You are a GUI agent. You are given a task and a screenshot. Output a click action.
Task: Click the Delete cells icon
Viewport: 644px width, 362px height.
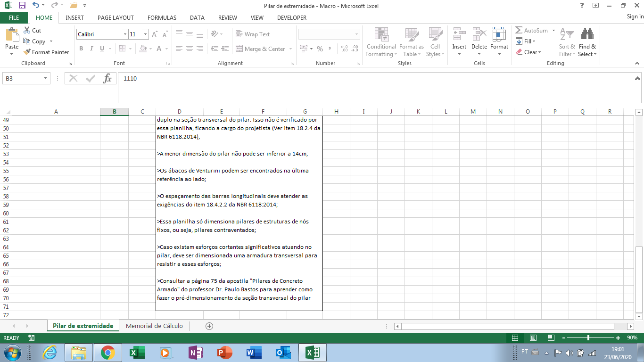tap(479, 34)
